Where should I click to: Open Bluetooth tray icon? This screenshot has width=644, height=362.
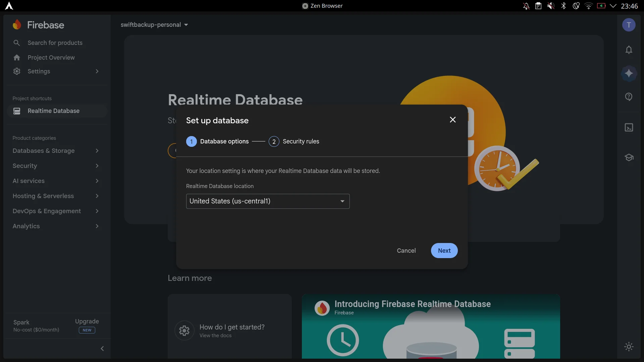[563, 6]
